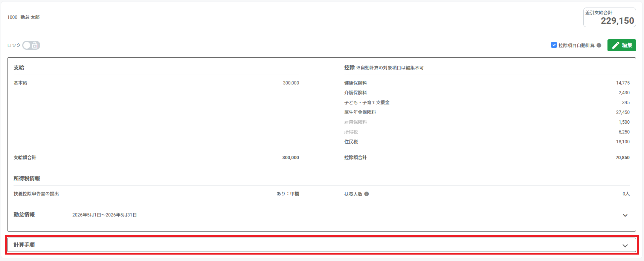Screen dimensions: 644x261
Task: Open the 計算手順 section header
Action: (322, 245)
